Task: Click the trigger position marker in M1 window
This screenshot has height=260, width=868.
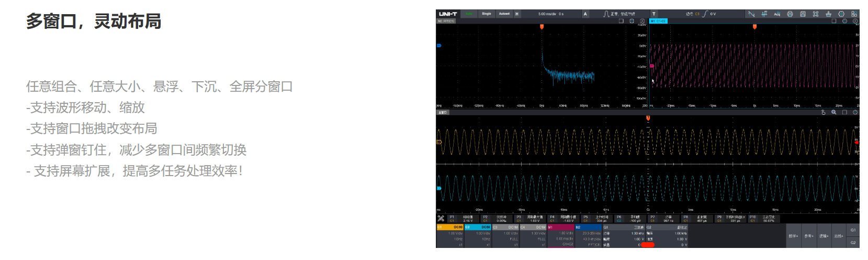Action: click(x=754, y=27)
